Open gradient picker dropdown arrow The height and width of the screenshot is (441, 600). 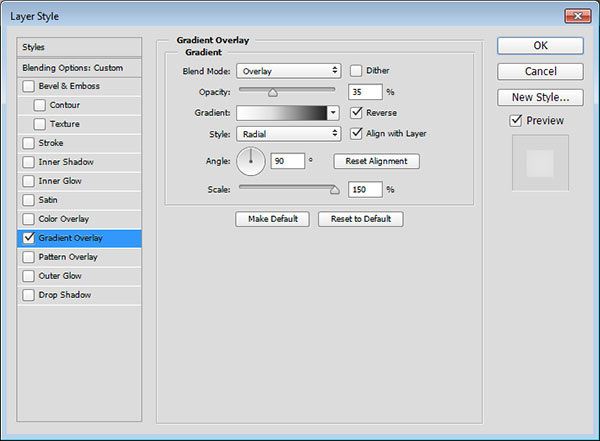tap(333, 113)
